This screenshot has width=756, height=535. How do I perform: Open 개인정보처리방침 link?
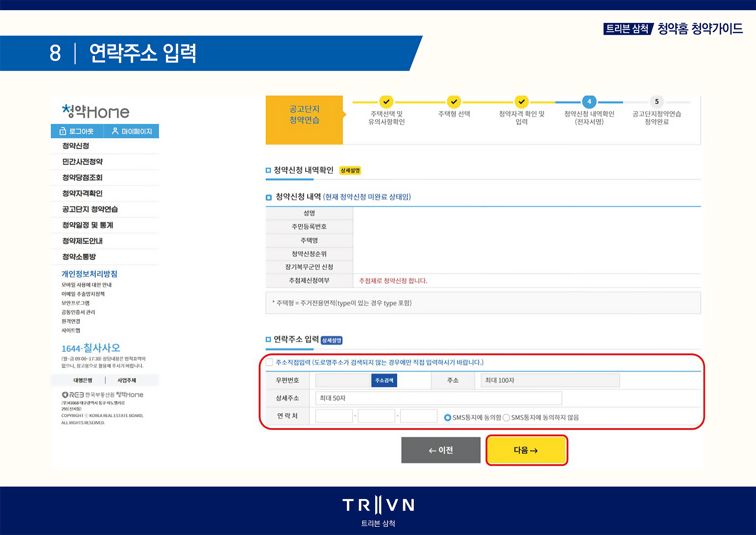89,274
